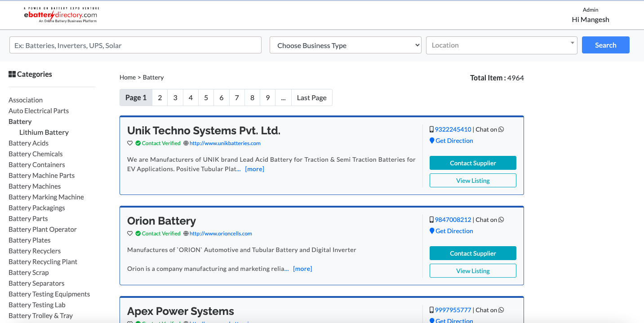Go to page 9
This screenshot has width=644, height=323.
267,97
